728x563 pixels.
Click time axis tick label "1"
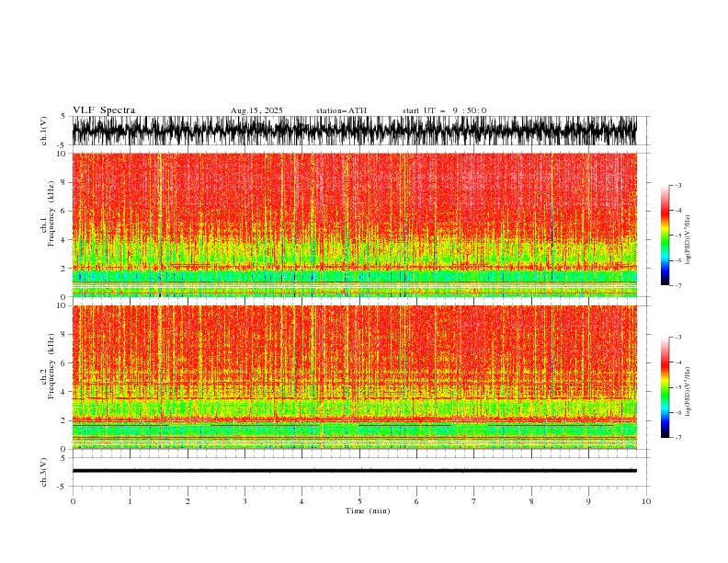(x=130, y=501)
